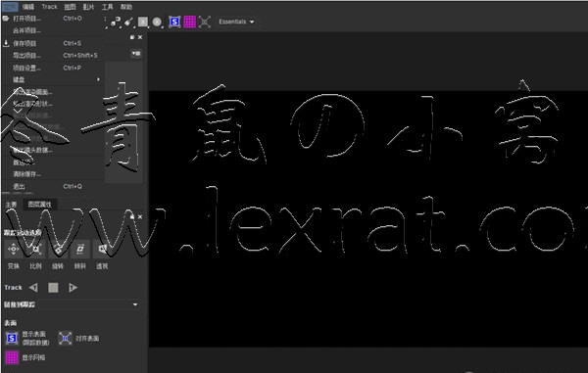This screenshot has width=588, height=373.
Task: Select the X-Spline layer tool in toolbar
Action: 115,22
